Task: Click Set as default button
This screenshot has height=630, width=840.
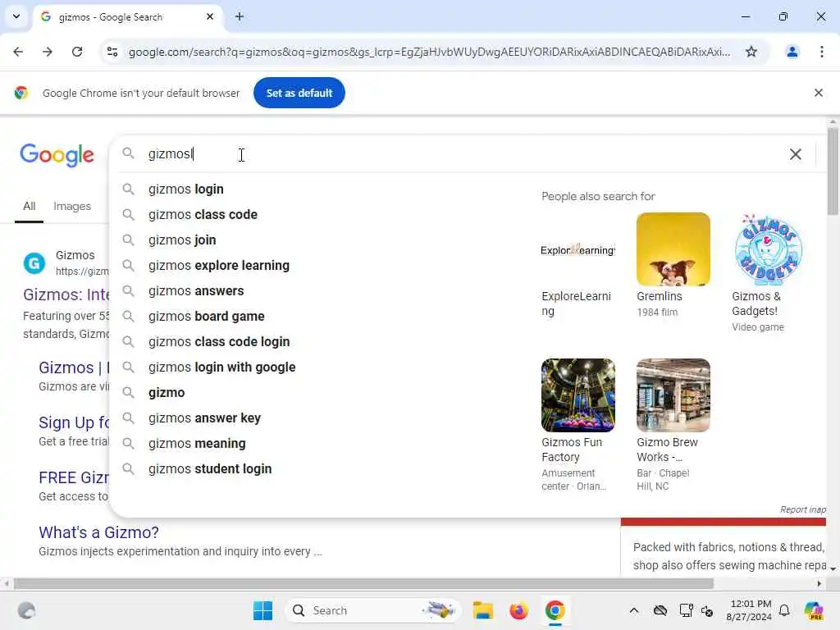Action: click(299, 93)
